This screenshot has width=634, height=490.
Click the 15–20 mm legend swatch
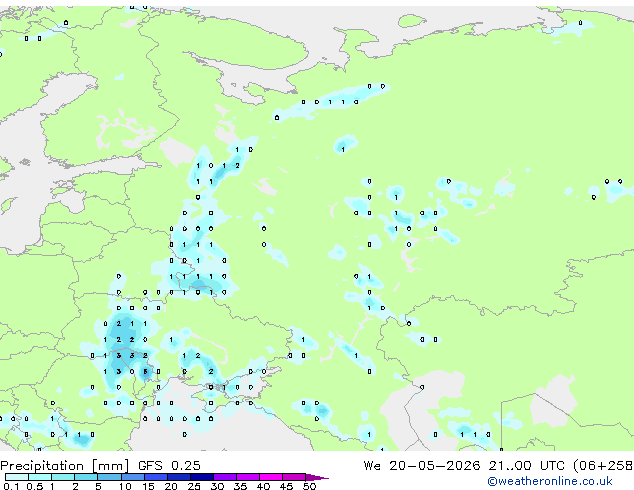155,477
